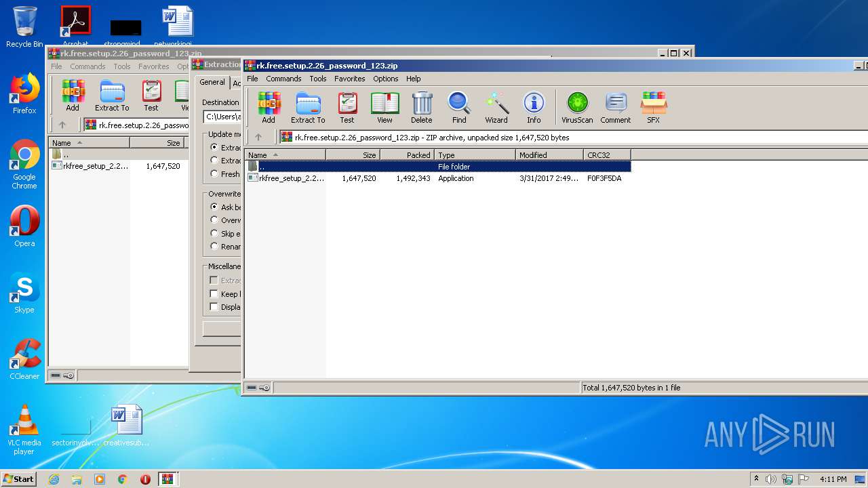Run VirusScan on archive
The width and height of the screenshot is (868, 488).
tap(577, 108)
